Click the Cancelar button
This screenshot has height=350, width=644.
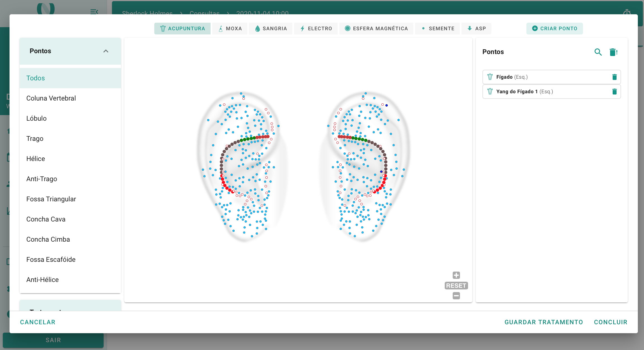click(38, 322)
